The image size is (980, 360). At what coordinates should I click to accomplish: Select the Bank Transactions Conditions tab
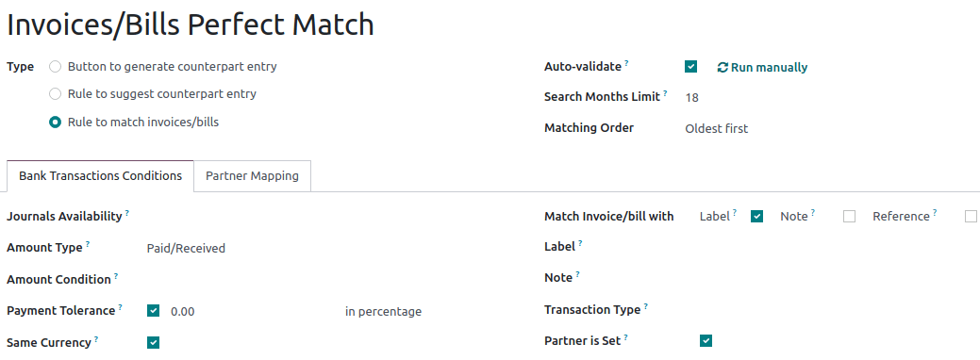100,176
